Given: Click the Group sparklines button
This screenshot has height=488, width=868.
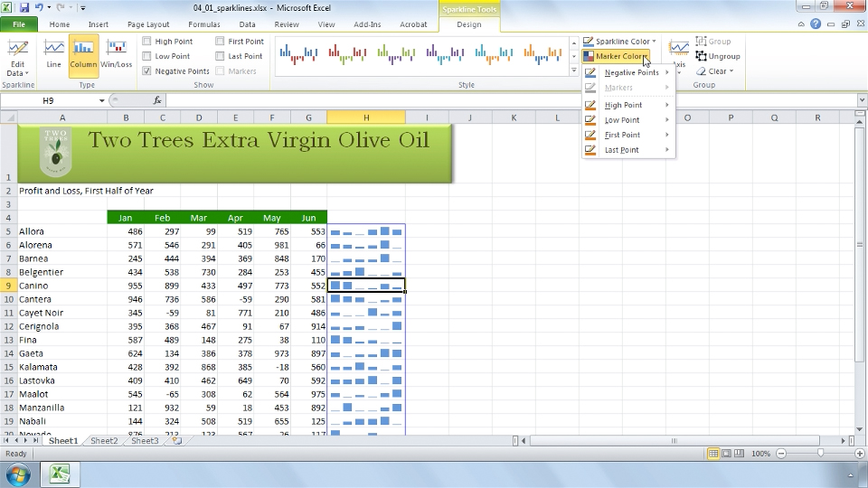Looking at the screenshot, I should pos(713,41).
